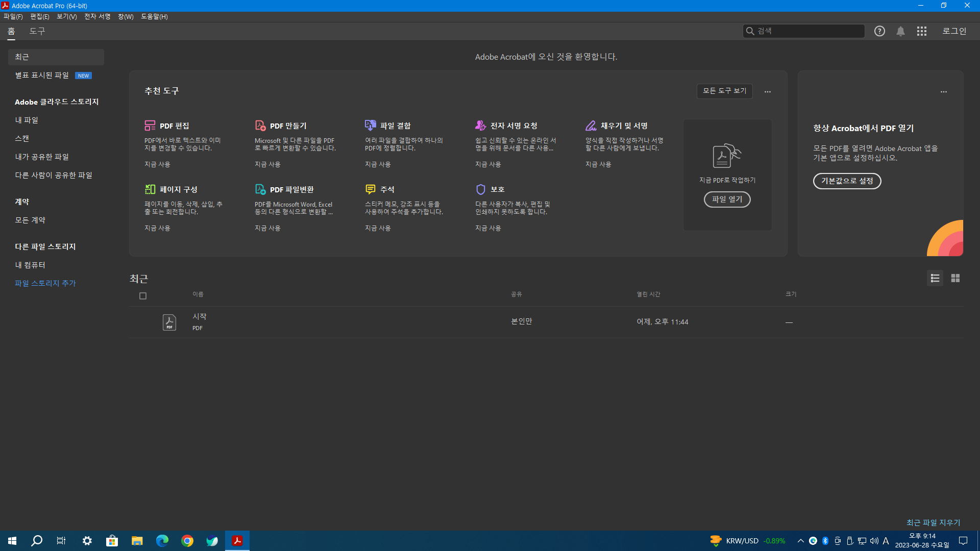This screenshot has height=551, width=980.
Task: Open the ellipsis menu on default PDF card
Action: coord(943,92)
